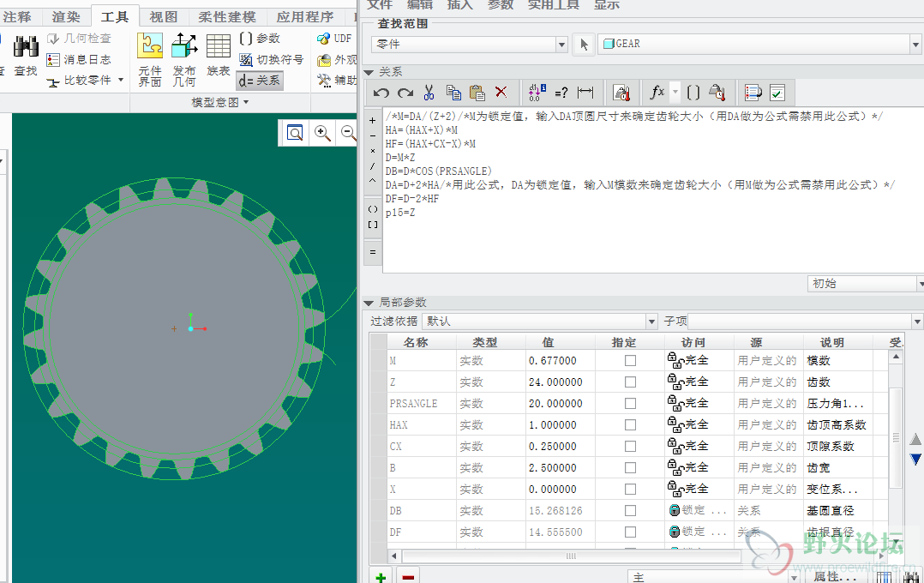The height and width of the screenshot is (583, 924).
Task: Show the specified dimension in the model
Action: 585,93
